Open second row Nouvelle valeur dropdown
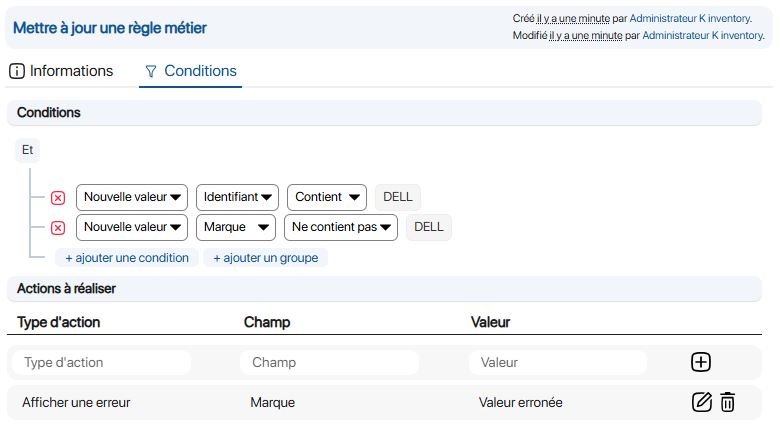780x434 pixels. pyautogui.click(x=132, y=227)
